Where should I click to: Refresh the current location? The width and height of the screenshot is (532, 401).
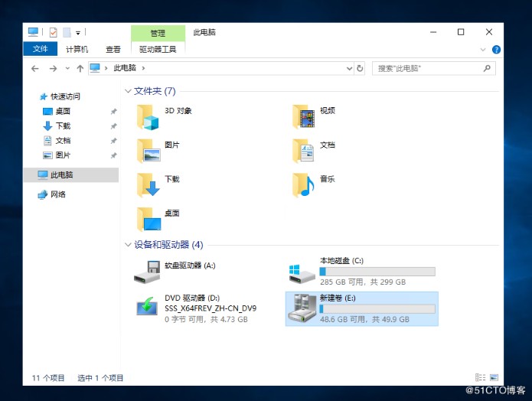click(360, 69)
